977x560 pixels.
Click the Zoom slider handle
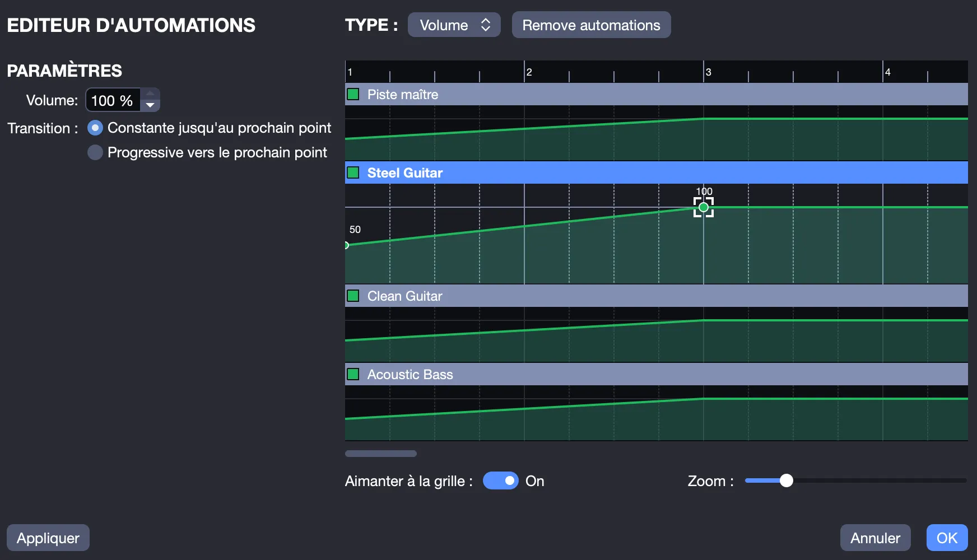(787, 480)
